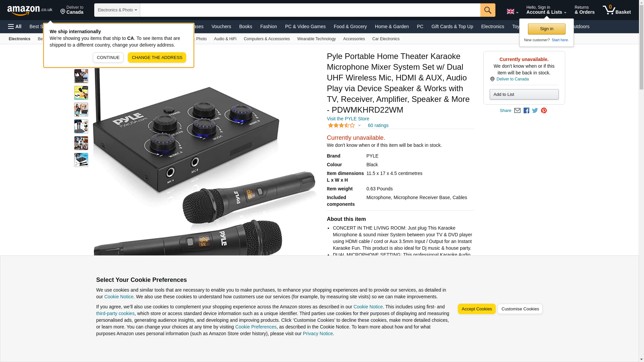Share product via email icon
Viewport: 644px width, 362px height.
point(517,111)
